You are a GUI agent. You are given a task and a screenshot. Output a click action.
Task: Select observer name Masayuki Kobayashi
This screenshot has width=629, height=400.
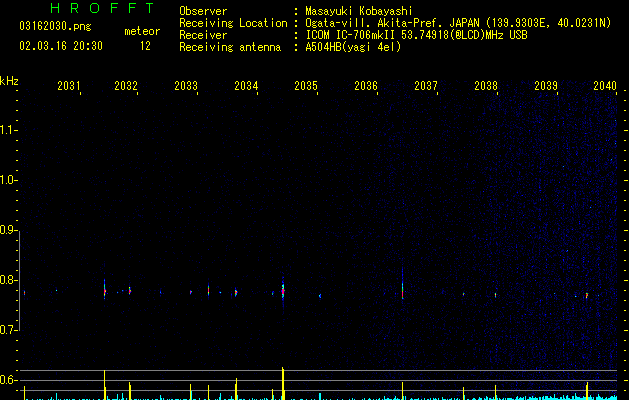tap(359, 11)
